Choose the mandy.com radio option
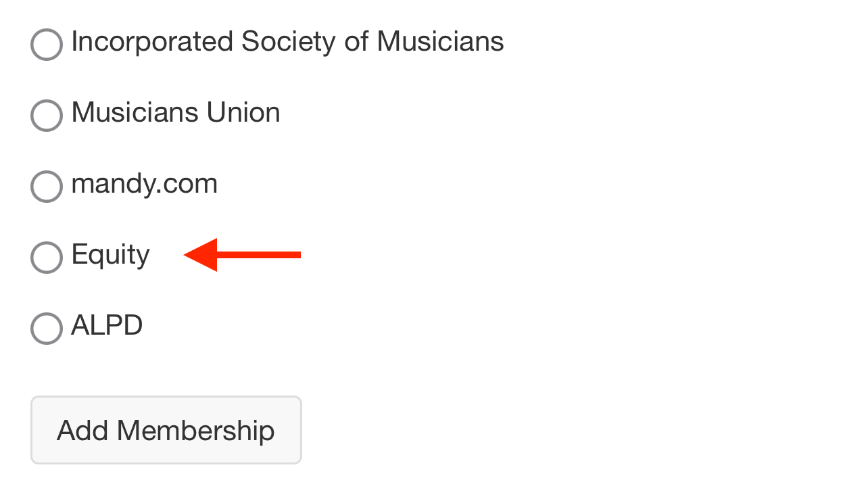 [x=47, y=187]
